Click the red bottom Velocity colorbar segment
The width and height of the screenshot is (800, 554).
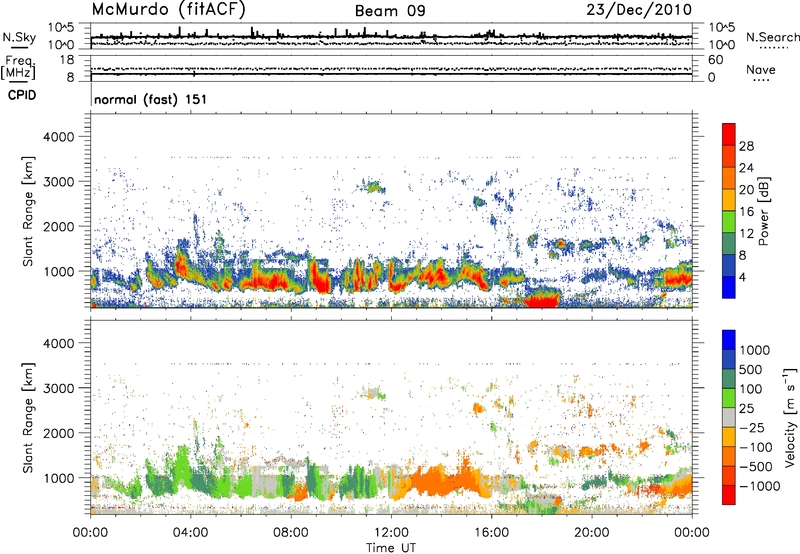click(x=729, y=495)
